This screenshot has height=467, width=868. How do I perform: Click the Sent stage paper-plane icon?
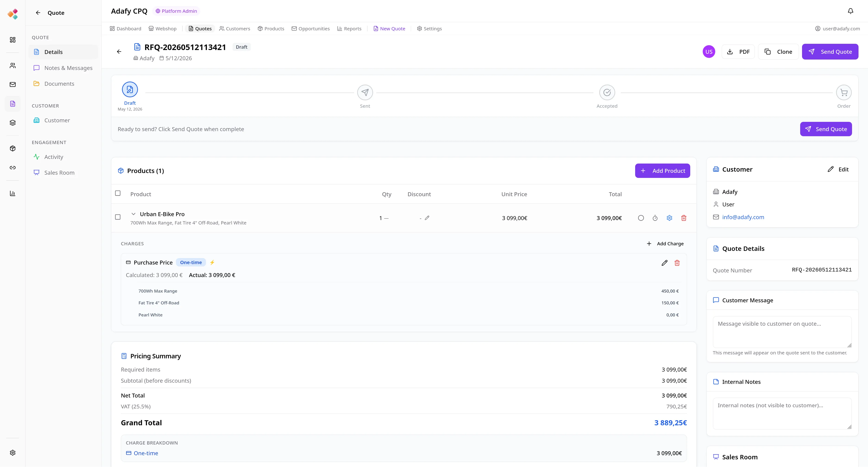[365, 92]
